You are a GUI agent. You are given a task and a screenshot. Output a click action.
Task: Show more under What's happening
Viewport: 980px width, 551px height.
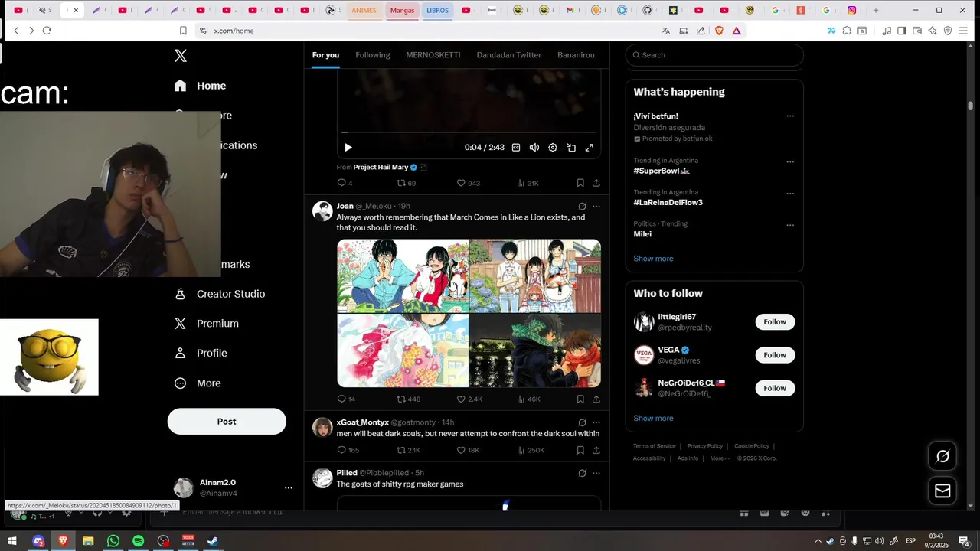click(653, 259)
